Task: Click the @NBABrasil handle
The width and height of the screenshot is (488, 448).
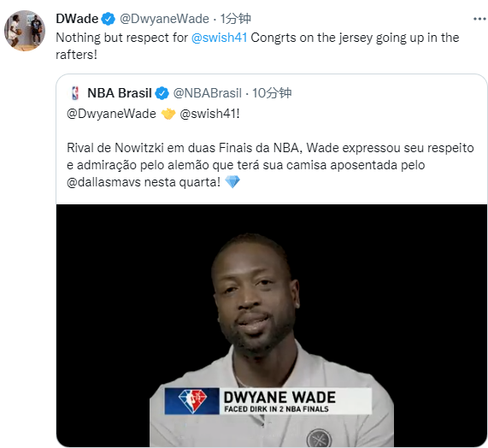Action: tap(208, 93)
